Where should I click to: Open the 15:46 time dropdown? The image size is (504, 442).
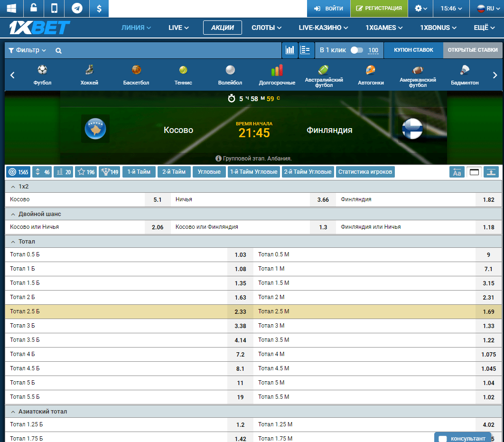[x=451, y=9]
